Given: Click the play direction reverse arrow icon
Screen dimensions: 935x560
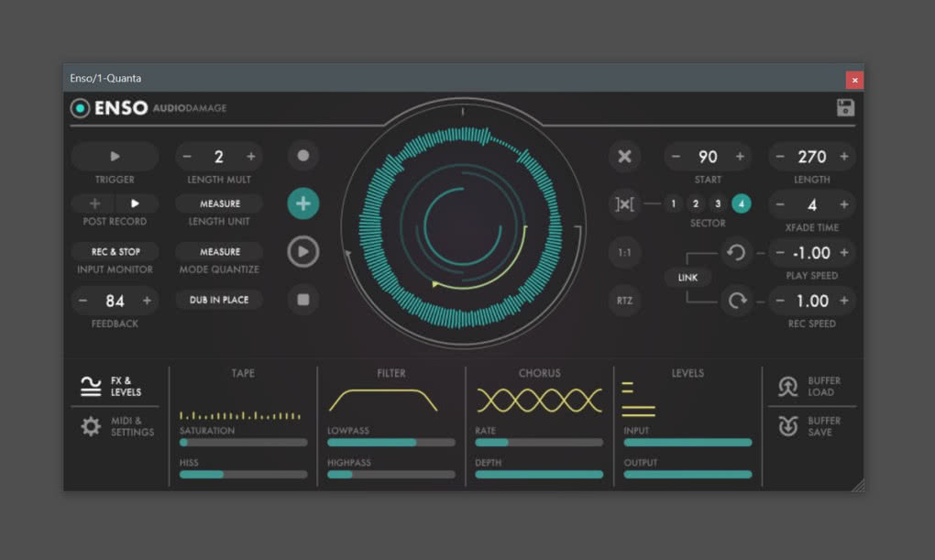Looking at the screenshot, I should 736,252.
